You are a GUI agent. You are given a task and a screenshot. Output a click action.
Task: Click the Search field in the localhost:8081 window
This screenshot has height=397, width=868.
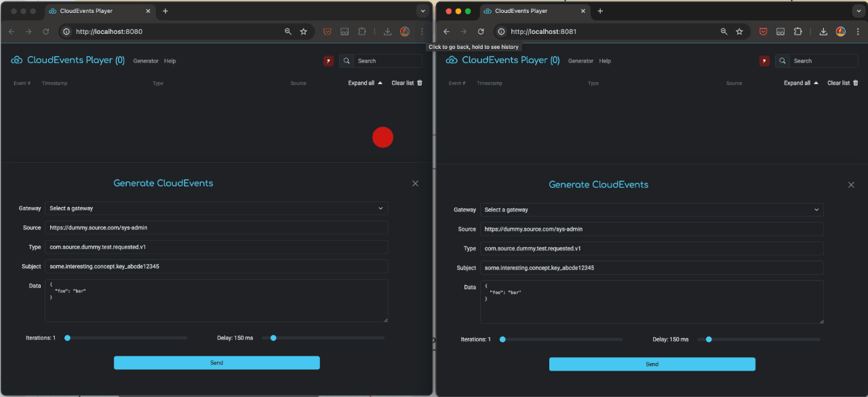click(823, 61)
